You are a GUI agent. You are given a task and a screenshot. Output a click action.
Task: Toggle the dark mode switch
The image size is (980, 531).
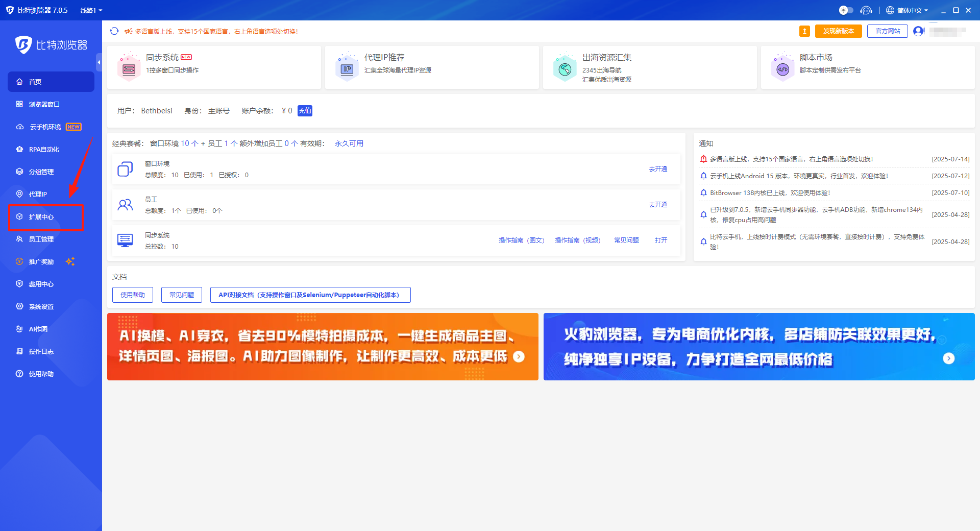[x=845, y=10]
